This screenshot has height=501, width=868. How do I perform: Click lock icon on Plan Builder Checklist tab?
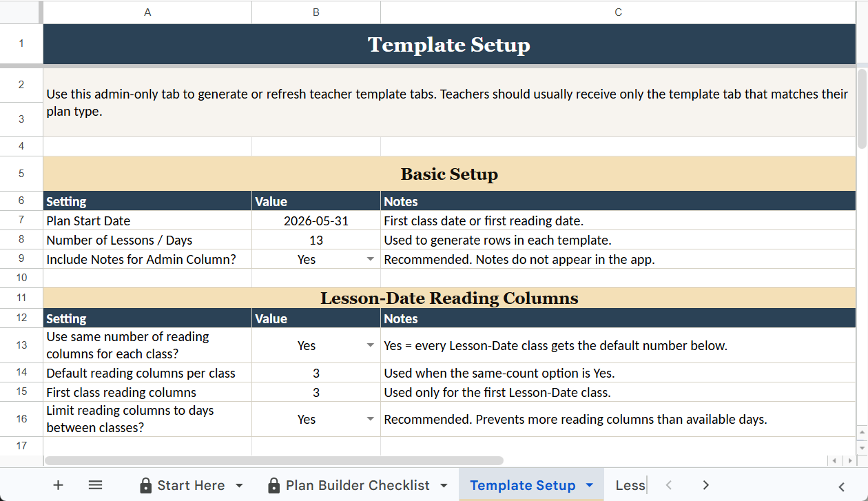pos(273,485)
